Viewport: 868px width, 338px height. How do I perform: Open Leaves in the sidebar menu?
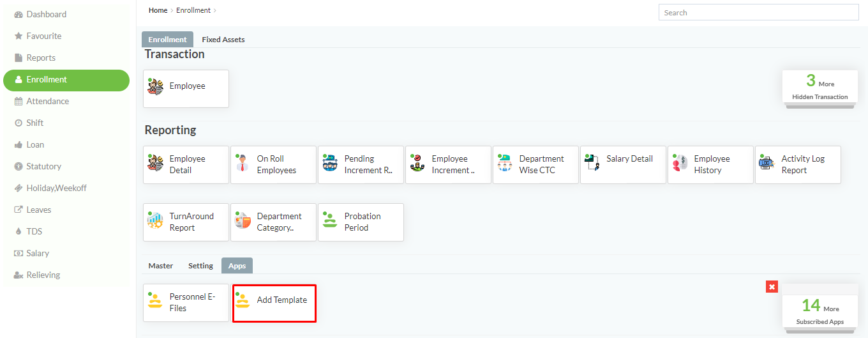point(66,210)
